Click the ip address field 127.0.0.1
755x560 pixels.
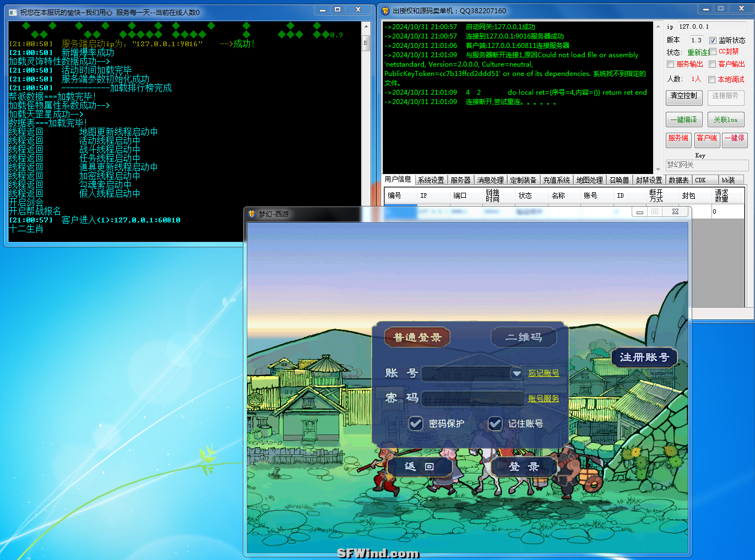click(x=711, y=26)
